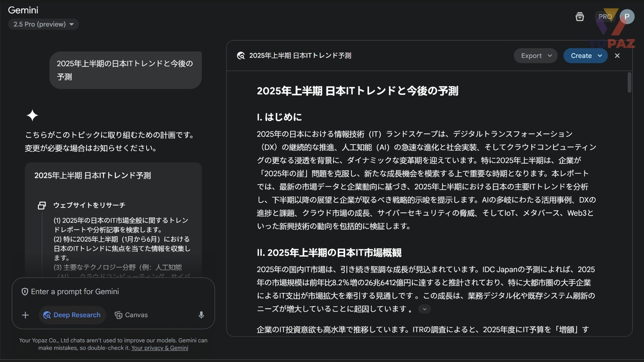
Task: Click the user prompt bubble 2025年上半期の日本ITトレンドと今後の予測
Action: click(x=125, y=70)
